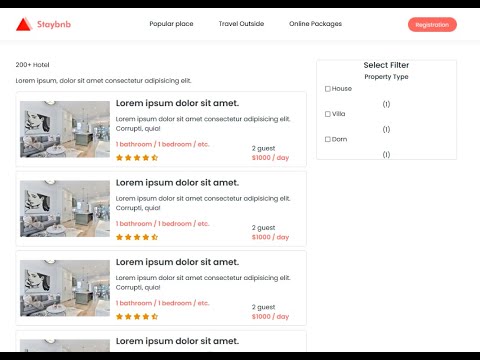Click third listing's '1 bathroom / 1 bedroom' text
The width and height of the screenshot is (480, 360).
click(162, 303)
